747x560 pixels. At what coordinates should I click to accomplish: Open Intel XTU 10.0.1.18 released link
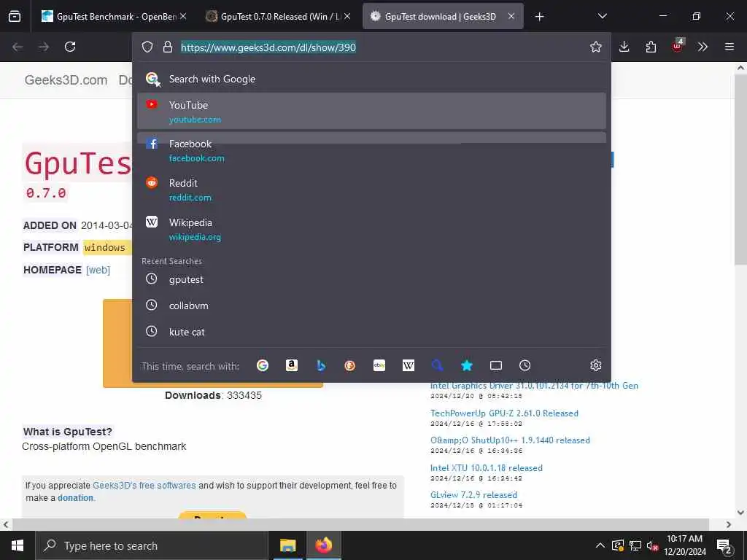pyautogui.click(x=486, y=468)
